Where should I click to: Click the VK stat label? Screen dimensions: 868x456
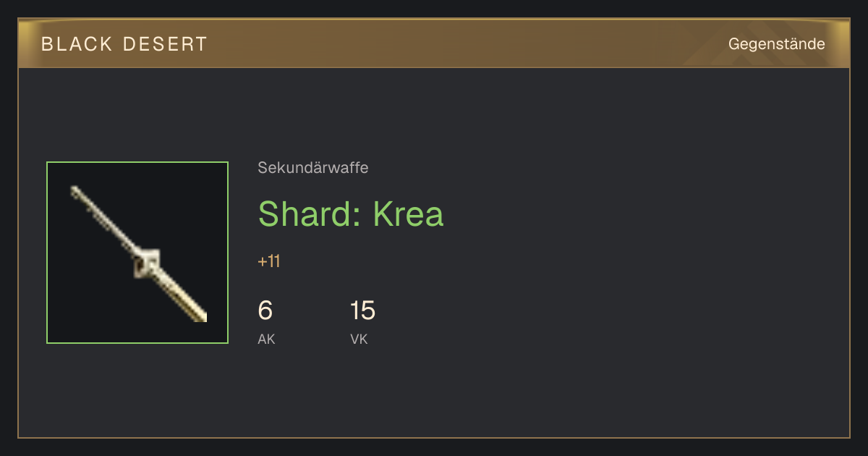pyautogui.click(x=359, y=339)
